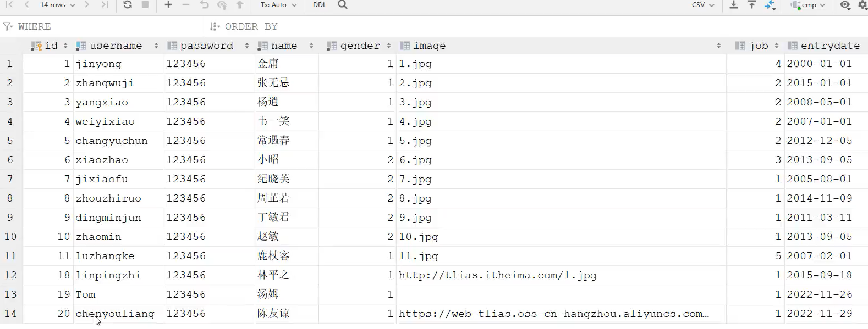Viewport: 868px width, 329px height.
Task: Select the chenyouliang username cell
Action: [119, 314]
